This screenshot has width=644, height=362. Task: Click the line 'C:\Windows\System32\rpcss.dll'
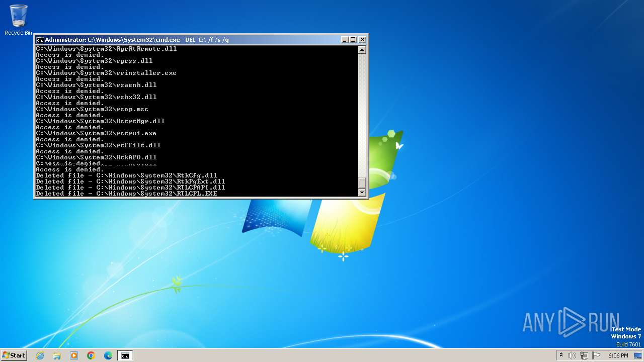point(94,61)
